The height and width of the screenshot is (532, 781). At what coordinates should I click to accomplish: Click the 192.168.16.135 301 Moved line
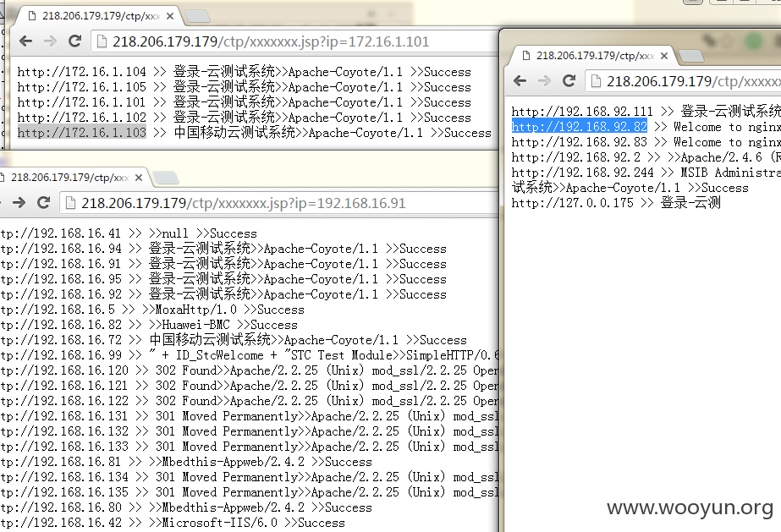(x=249, y=493)
